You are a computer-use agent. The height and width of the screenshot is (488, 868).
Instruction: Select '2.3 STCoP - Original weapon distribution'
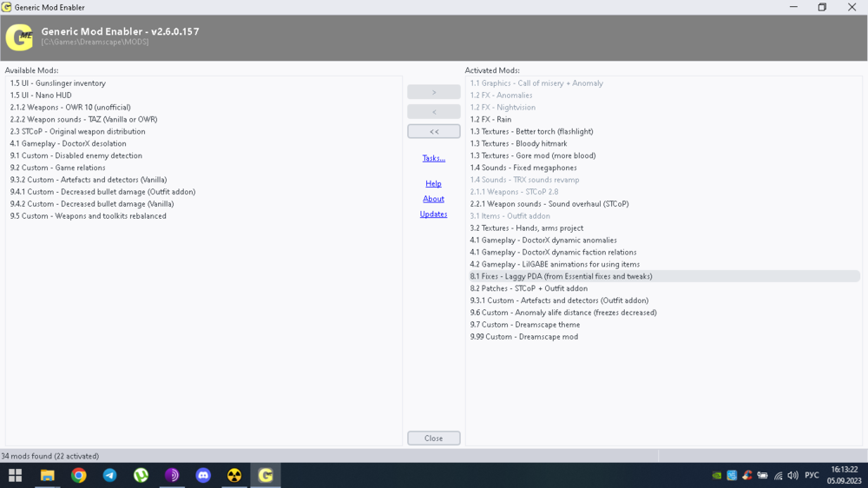coord(77,132)
